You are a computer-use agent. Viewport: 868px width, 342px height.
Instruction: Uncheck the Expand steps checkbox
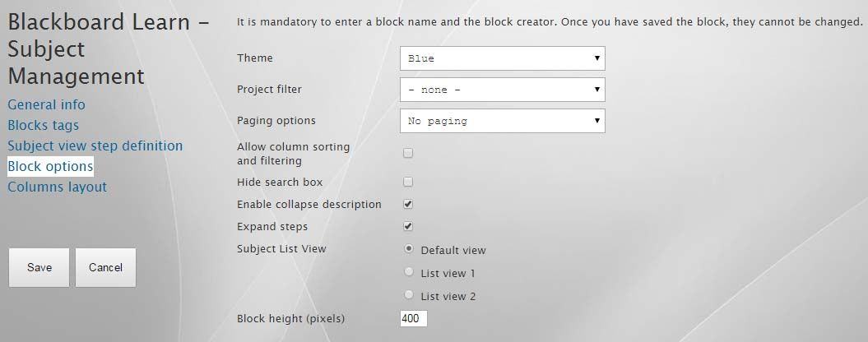tap(408, 226)
